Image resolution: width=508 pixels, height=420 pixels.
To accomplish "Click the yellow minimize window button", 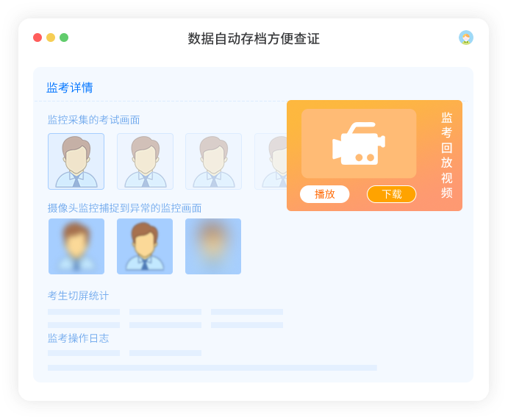I will click(x=51, y=38).
